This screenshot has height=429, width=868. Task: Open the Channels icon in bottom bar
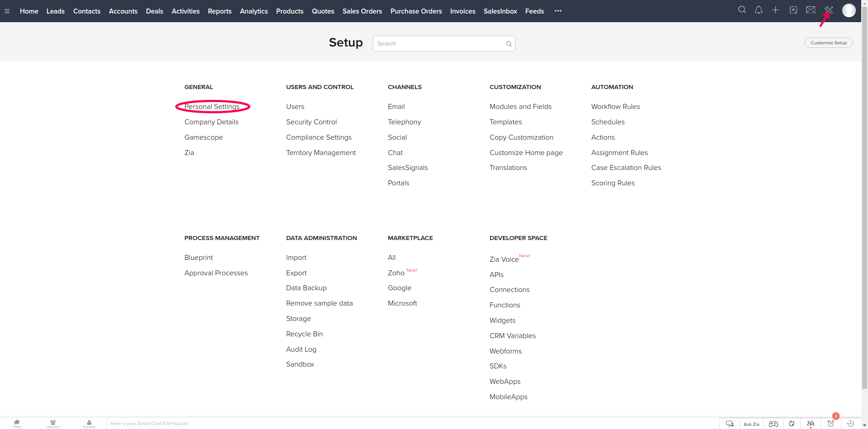[x=53, y=424]
